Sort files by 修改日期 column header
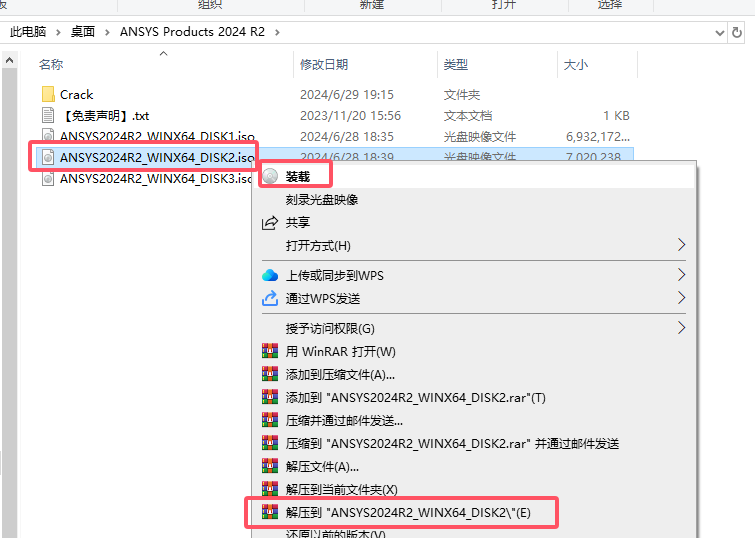The image size is (755, 538). [324, 65]
